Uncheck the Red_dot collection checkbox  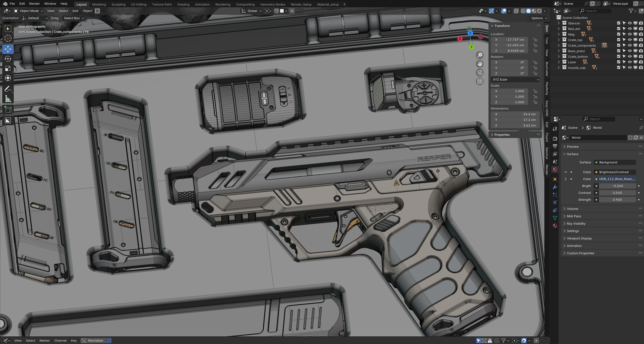click(619, 29)
